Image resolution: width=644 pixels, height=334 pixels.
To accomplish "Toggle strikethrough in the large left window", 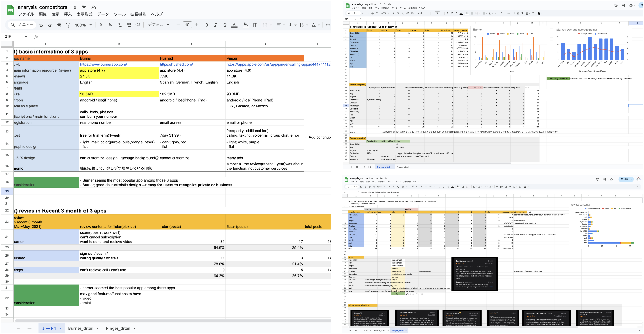I will [225, 25].
